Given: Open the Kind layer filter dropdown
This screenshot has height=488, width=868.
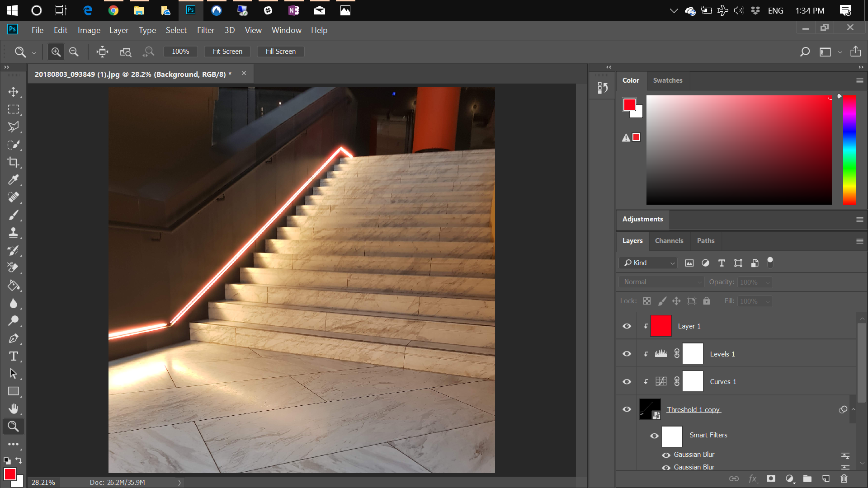Looking at the screenshot, I should 673,263.
